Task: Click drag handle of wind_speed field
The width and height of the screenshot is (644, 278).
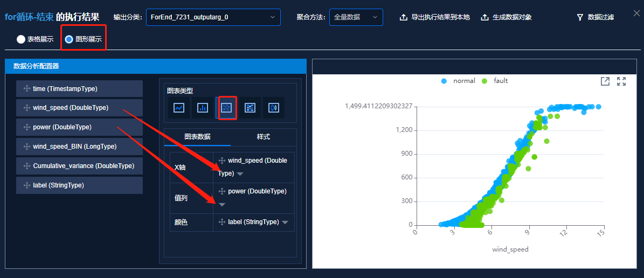Action: (27, 108)
